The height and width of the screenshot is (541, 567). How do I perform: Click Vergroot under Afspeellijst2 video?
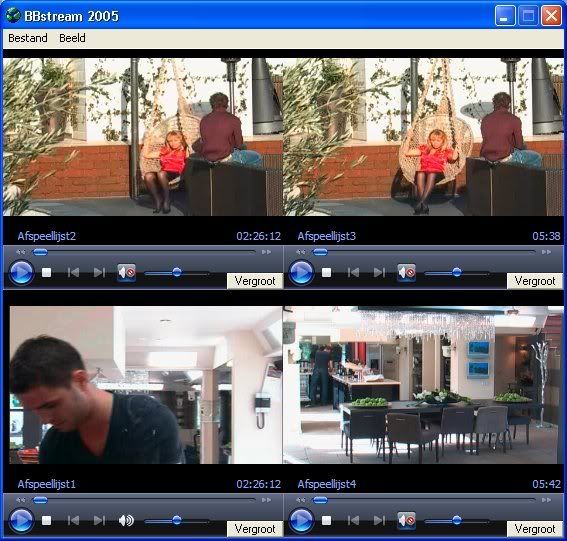[255, 281]
